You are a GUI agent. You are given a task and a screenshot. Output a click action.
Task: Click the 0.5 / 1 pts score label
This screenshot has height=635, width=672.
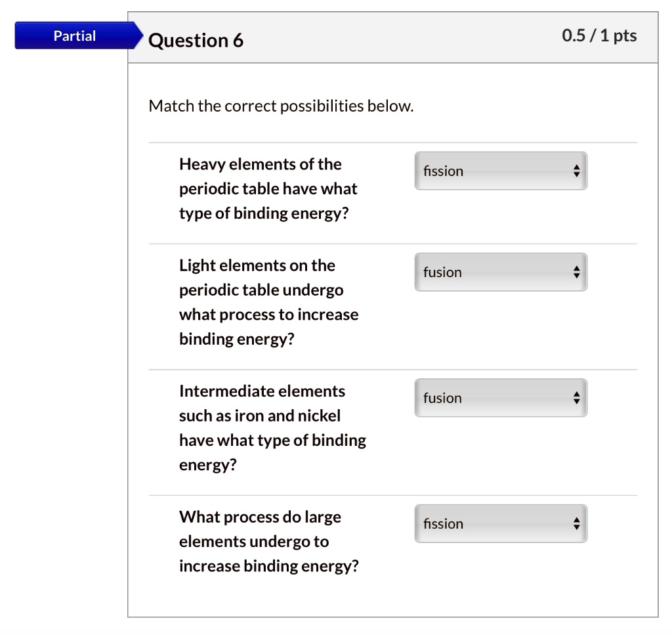click(600, 36)
